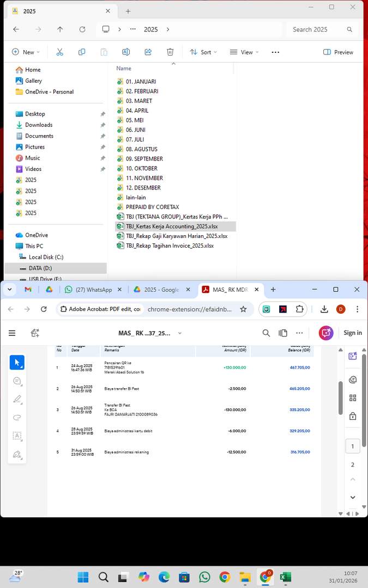Image resolution: width=368 pixels, height=588 pixels.
Task: Select the arrow selection tool in Acrobat
Action: click(17, 362)
